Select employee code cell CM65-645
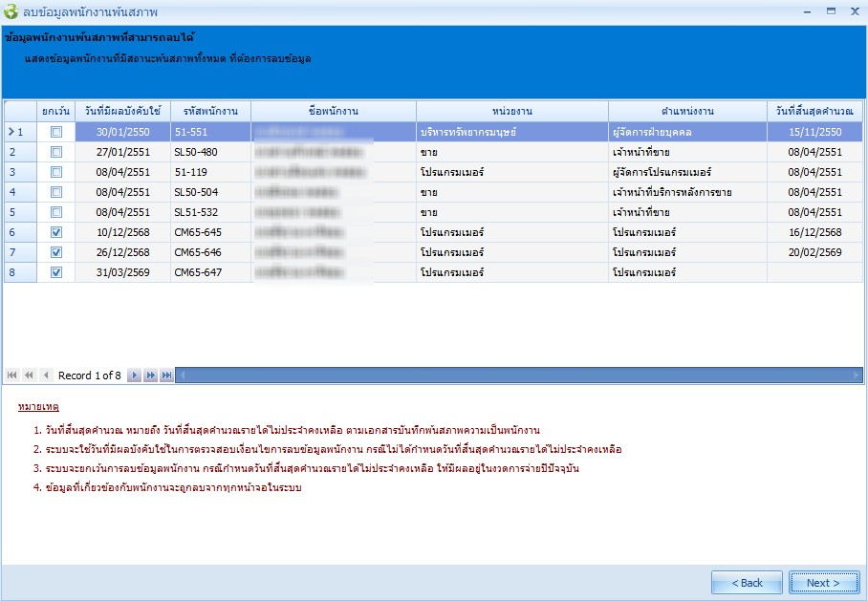The width and height of the screenshot is (868, 601). pyautogui.click(x=211, y=232)
